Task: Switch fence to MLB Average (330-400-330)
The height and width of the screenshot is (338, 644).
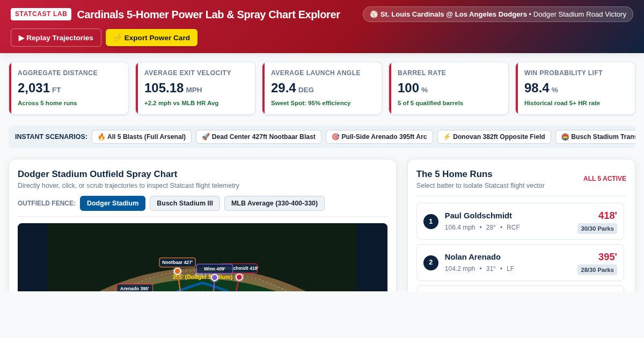Action: click(274, 203)
